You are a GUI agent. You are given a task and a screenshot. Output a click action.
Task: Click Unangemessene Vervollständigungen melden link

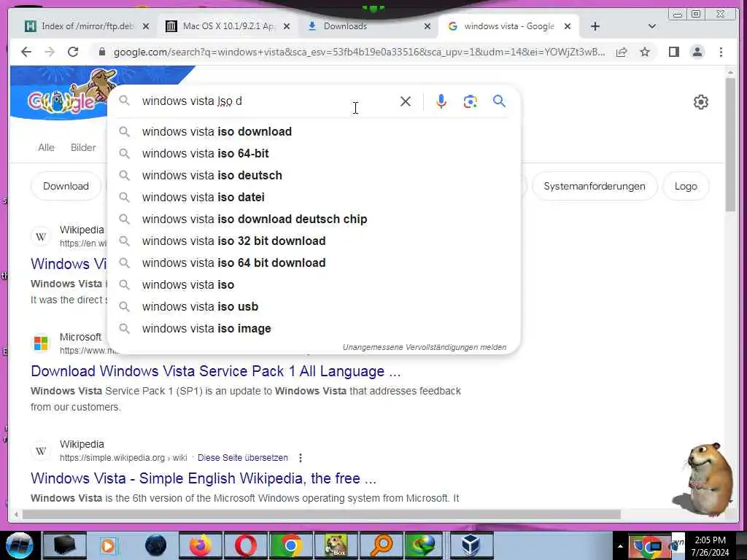click(425, 347)
